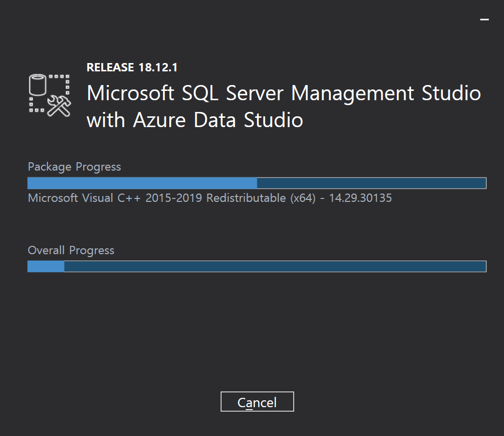Click the filled part of Package Progress bar

[x=142, y=183]
